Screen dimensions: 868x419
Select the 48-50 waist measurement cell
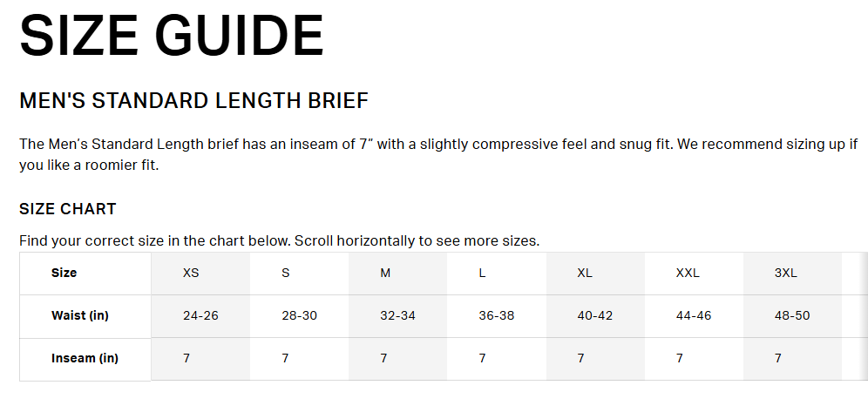pos(792,315)
